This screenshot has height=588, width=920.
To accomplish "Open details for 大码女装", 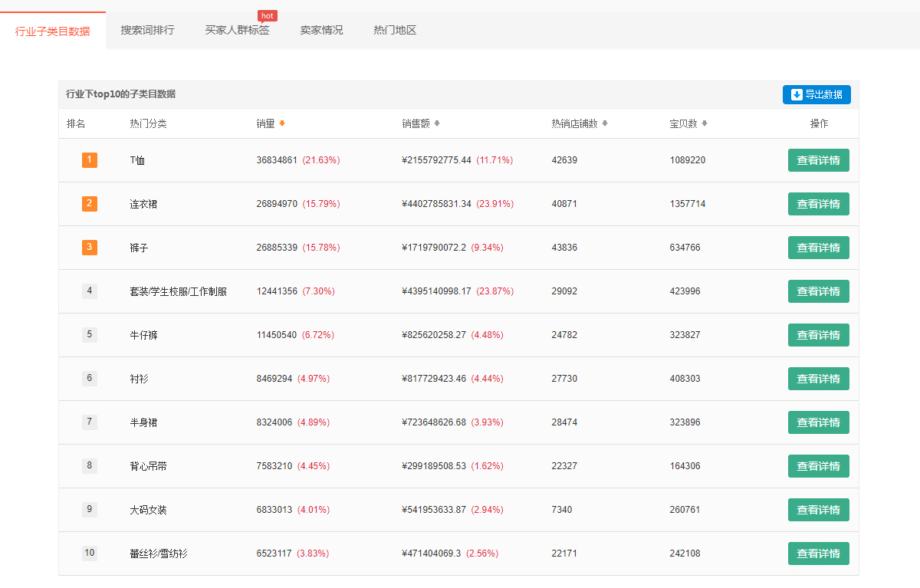I will [x=818, y=510].
